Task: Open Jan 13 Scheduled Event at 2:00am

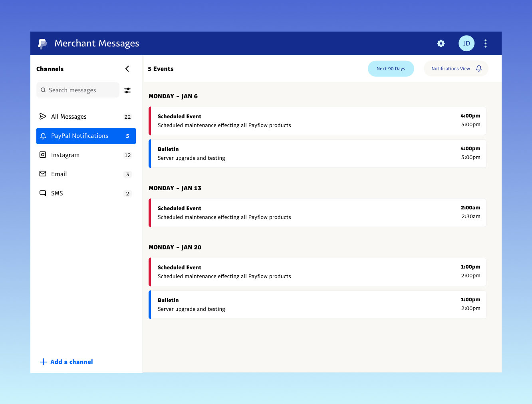Action: (318, 213)
